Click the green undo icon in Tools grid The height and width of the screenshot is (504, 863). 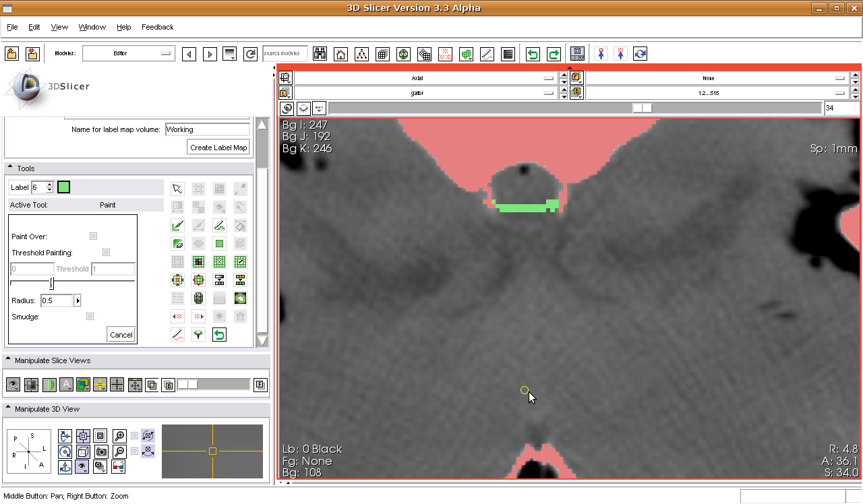click(x=219, y=334)
